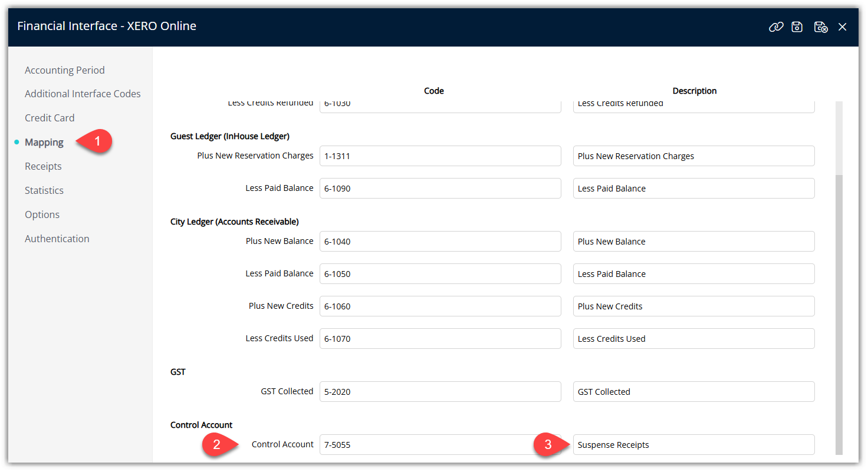Click the Guest Ledger (InHouse Ledger) heading
Screen dimensions: 868x472
click(230, 136)
